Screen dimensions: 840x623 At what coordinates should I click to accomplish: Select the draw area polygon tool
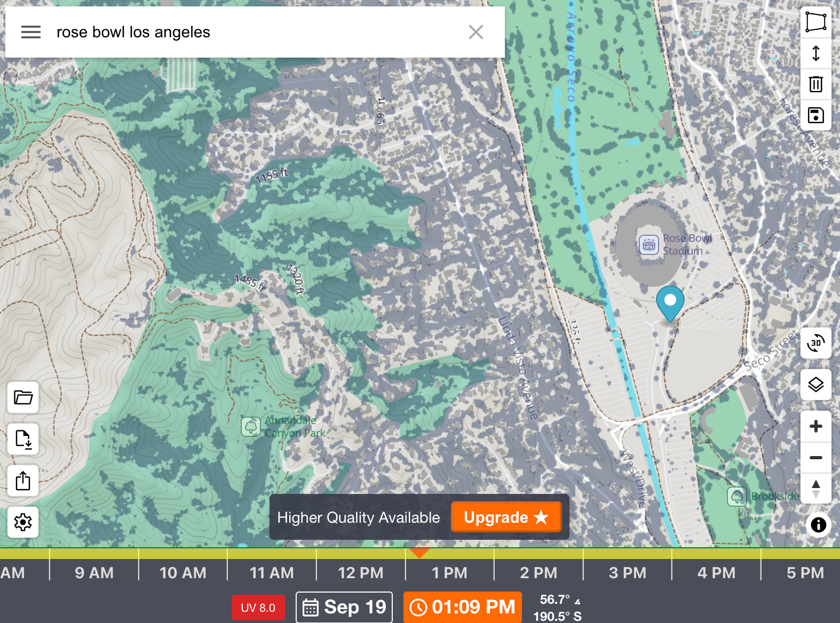[x=815, y=22]
